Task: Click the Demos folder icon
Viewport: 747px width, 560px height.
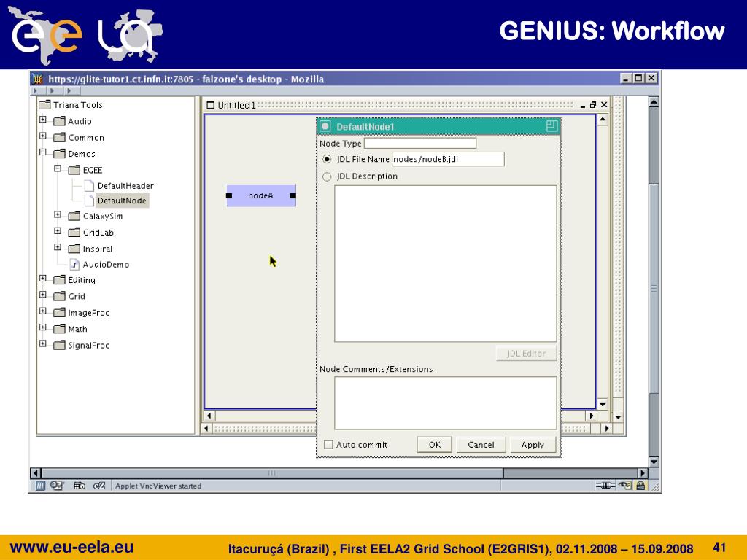Action: 60,154
